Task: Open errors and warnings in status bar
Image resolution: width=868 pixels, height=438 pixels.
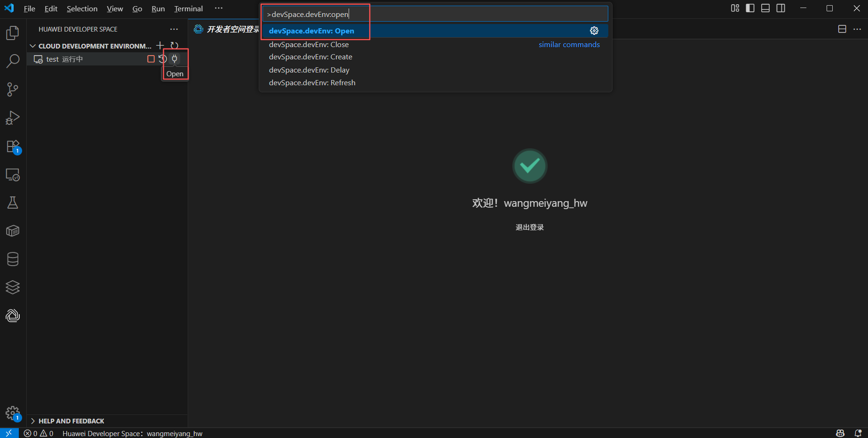Action: [x=39, y=433]
